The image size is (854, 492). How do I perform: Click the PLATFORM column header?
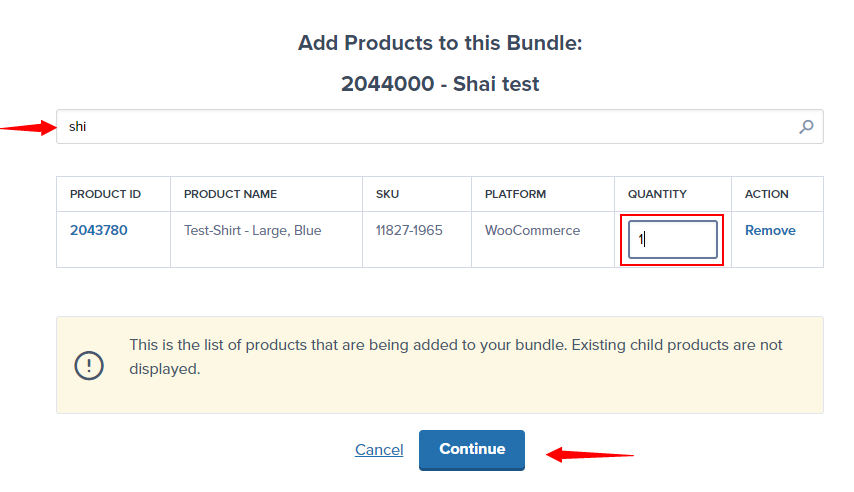click(516, 194)
